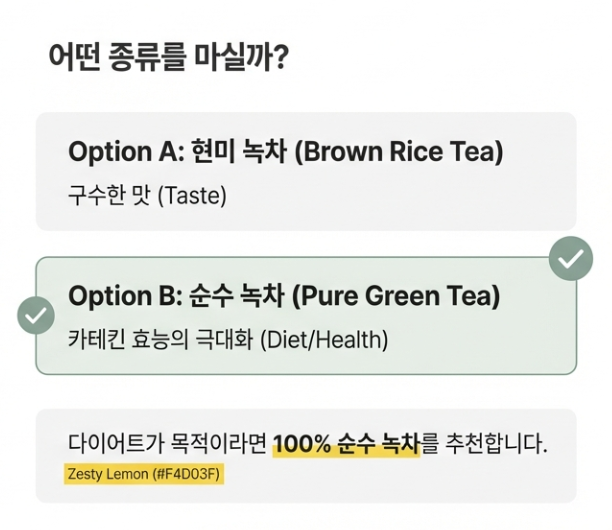Click the (Pure Green Tea) label in Option B
612x530 pixels.
coord(396,296)
